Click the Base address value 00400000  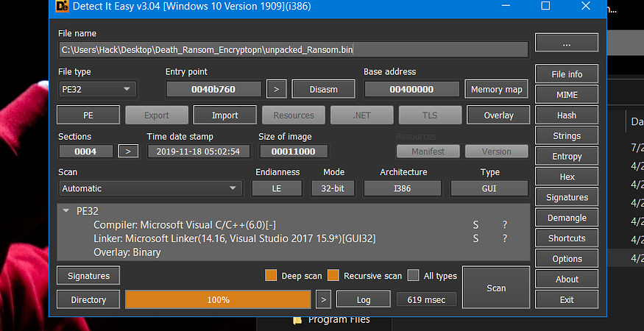(x=412, y=89)
